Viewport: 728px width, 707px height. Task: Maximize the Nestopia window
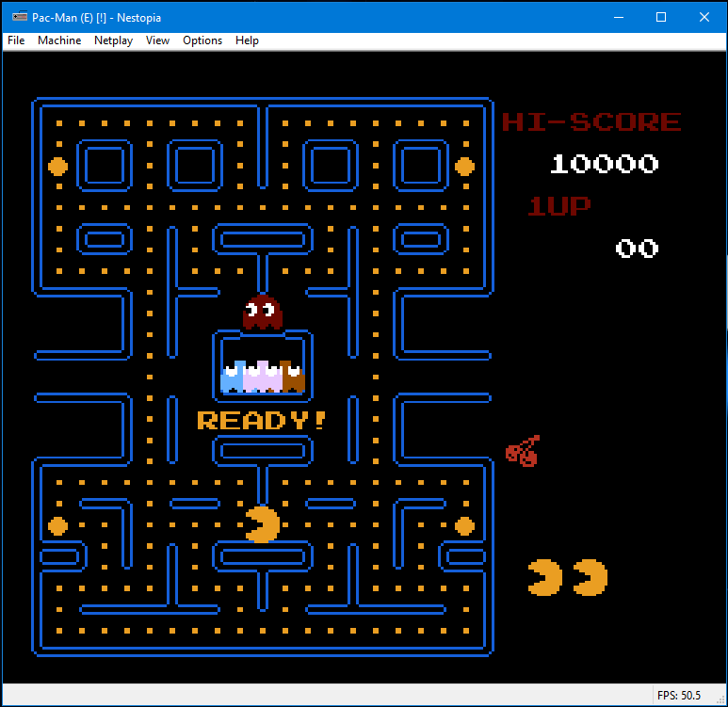(x=661, y=17)
